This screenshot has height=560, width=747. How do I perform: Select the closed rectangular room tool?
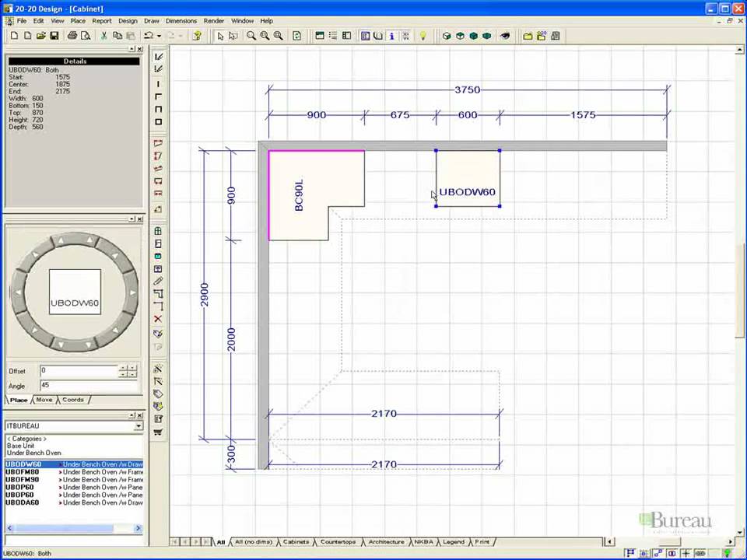pyautogui.click(x=158, y=122)
